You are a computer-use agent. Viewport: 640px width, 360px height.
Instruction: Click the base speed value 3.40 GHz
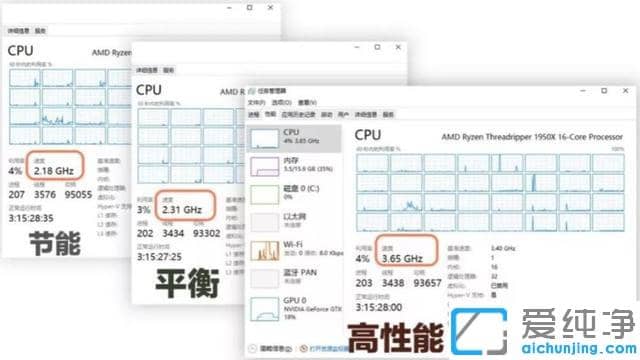pyautogui.click(x=503, y=248)
